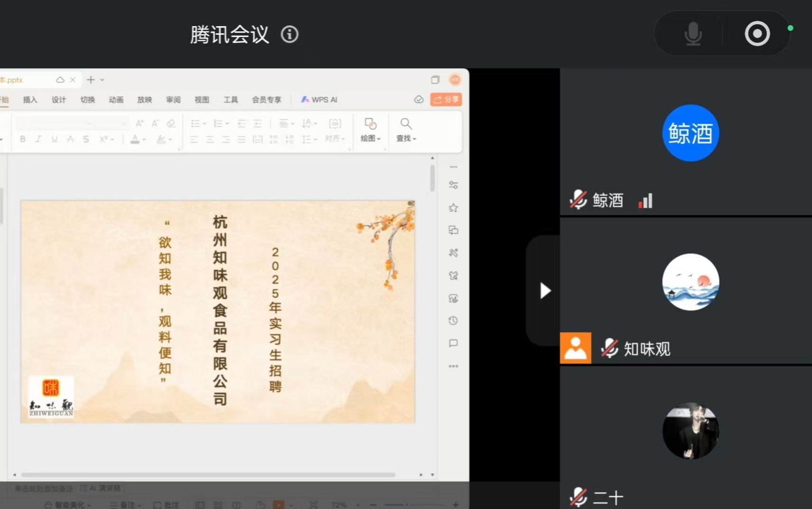Open the history clock icon in sidebar

453,321
